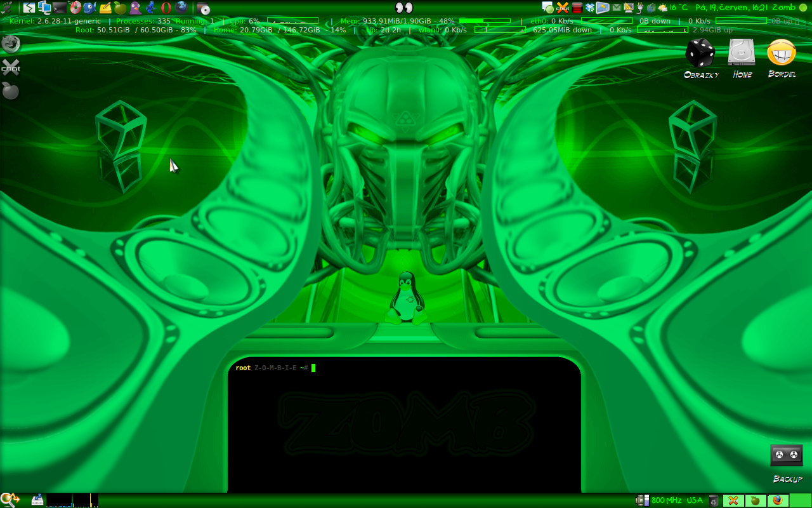The height and width of the screenshot is (508, 812).
Task: Click the display settings tray icon
Action: point(629,8)
